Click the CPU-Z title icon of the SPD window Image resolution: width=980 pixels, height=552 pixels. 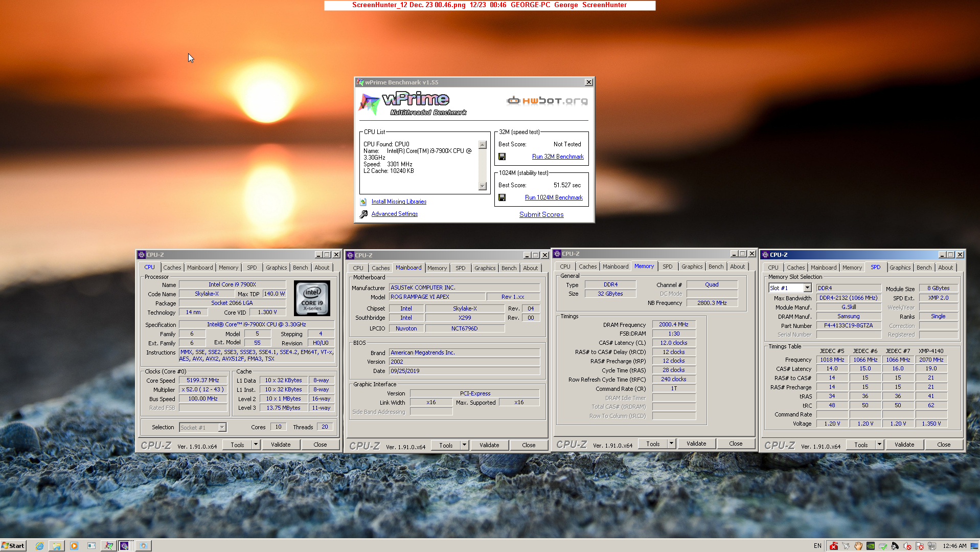click(765, 255)
